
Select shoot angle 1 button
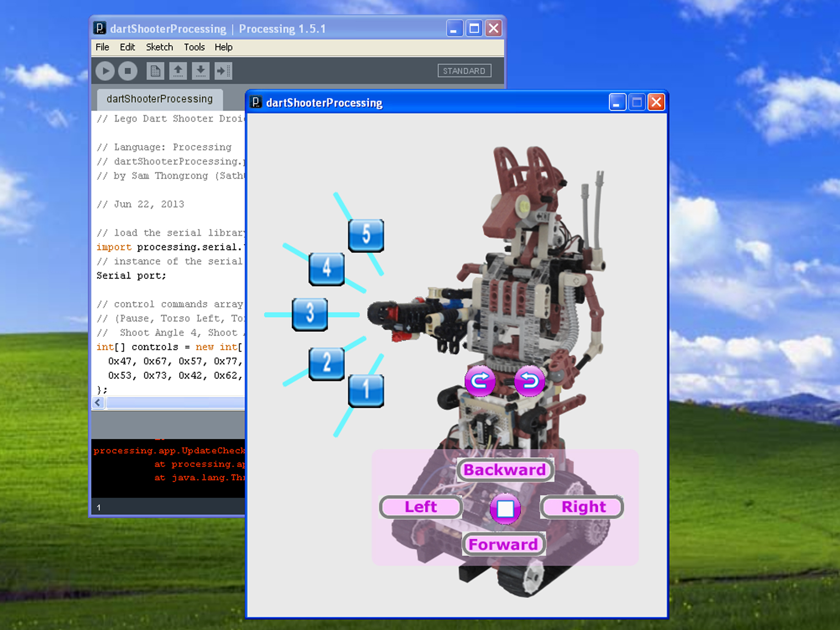coord(366,391)
